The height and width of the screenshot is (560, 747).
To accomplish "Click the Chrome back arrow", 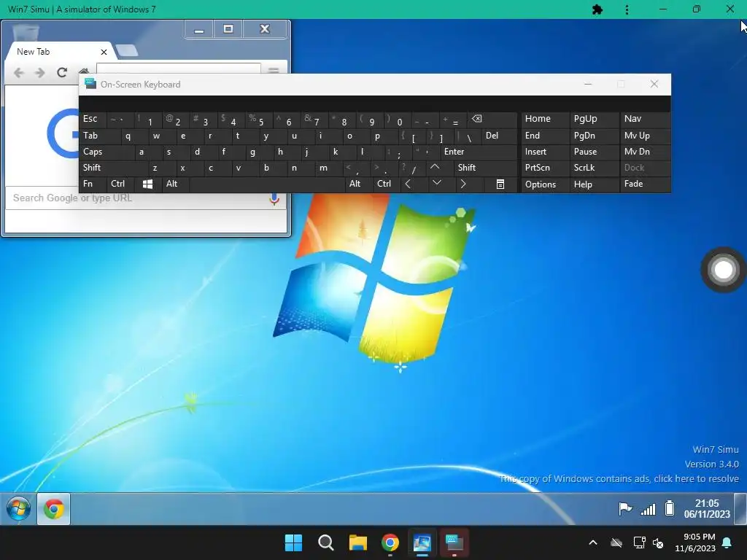I will pyautogui.click(x=18, y=72).
